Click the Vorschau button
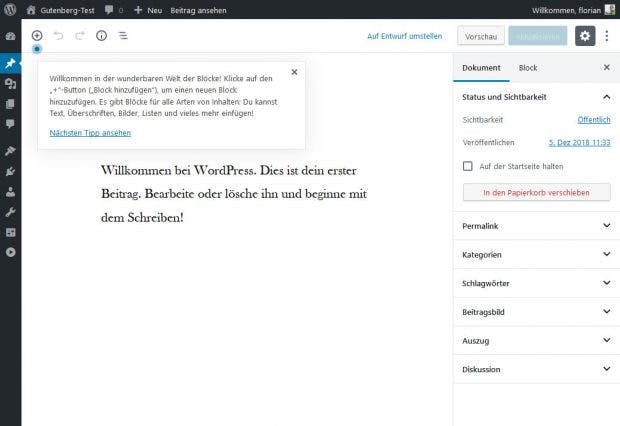620x426 pixels. tap(481, 36)
